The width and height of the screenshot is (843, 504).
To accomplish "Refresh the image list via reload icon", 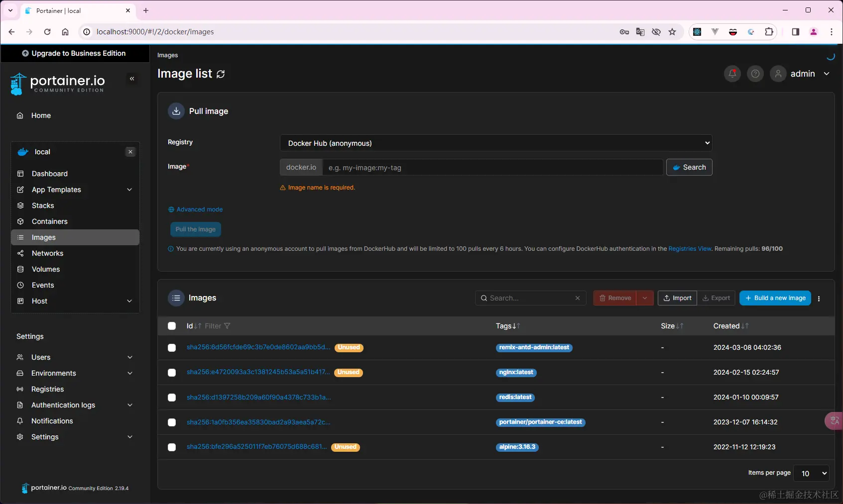I will point(221,74).
